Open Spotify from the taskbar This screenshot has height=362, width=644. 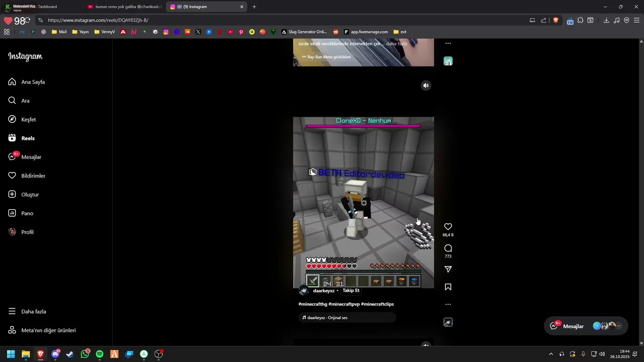[x=100, y=354]
